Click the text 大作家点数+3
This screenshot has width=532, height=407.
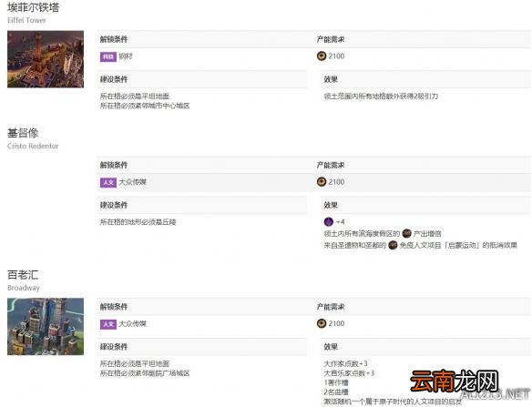pyautogui.click(x=346, y=363)
